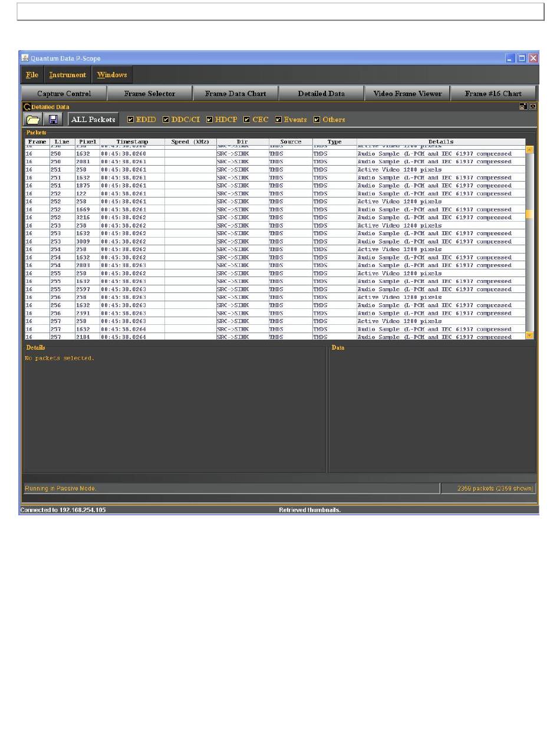Image resolution: width=560 pixels, height=747 pixels.
Task: Select the last row with pixel 2184
Action: (275, 337)
